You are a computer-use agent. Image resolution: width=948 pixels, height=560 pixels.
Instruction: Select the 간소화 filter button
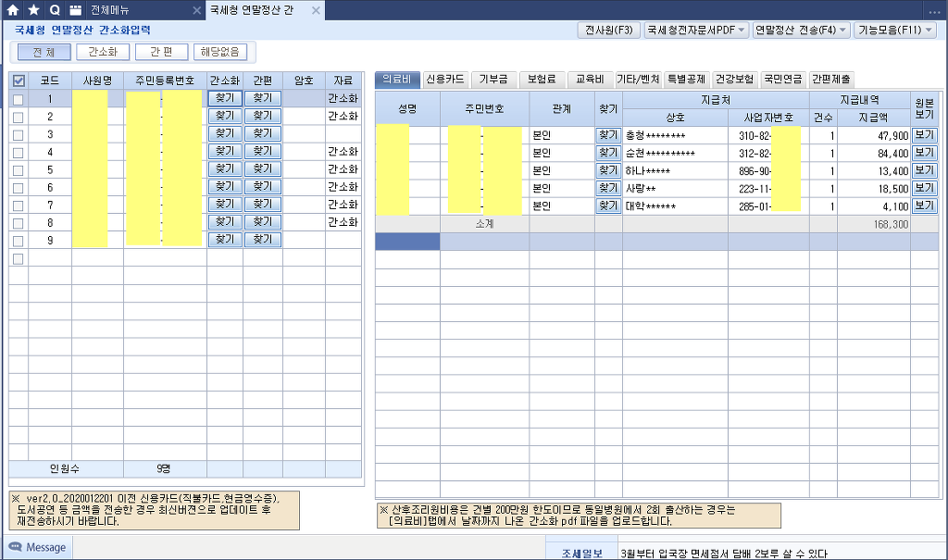[103, 52]
